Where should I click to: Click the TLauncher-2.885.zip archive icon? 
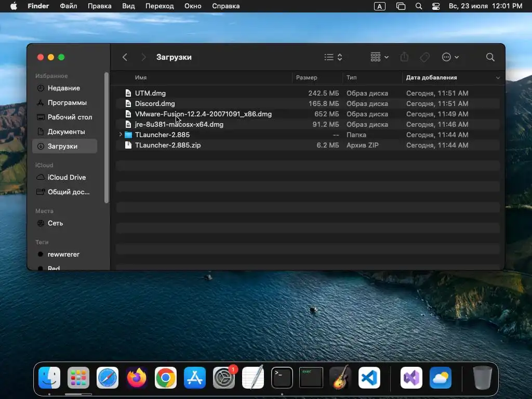(128, 145)
